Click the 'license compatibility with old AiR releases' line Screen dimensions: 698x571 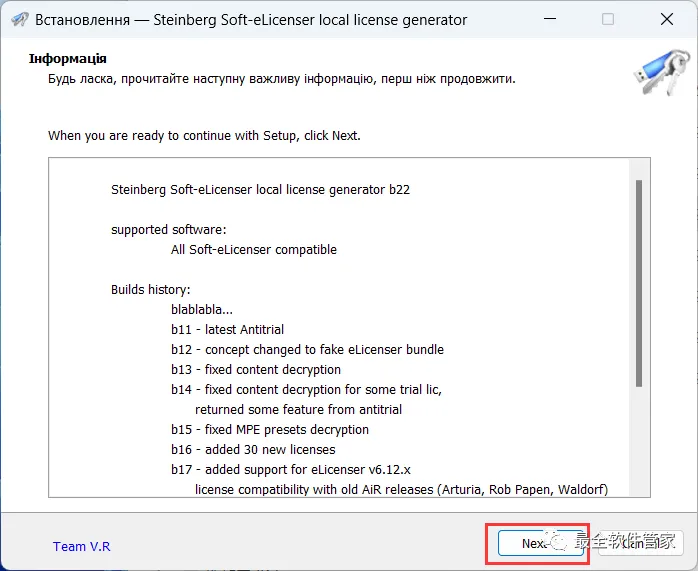point(402,490)
